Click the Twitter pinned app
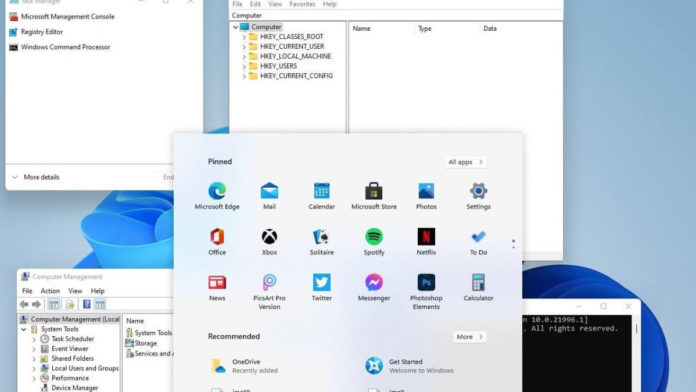Viewport: 696px width, 392px height. [x=321, y=287]
